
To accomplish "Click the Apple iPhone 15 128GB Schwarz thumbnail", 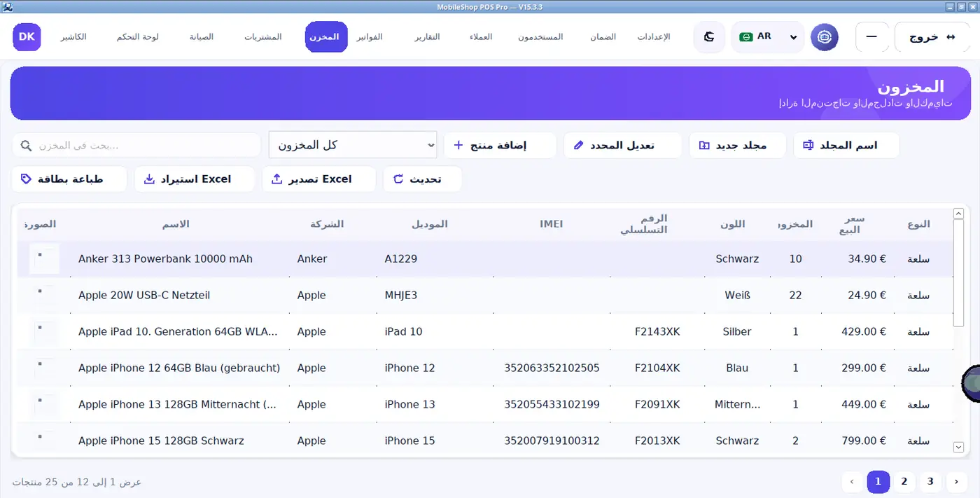I will pos(44,441).
